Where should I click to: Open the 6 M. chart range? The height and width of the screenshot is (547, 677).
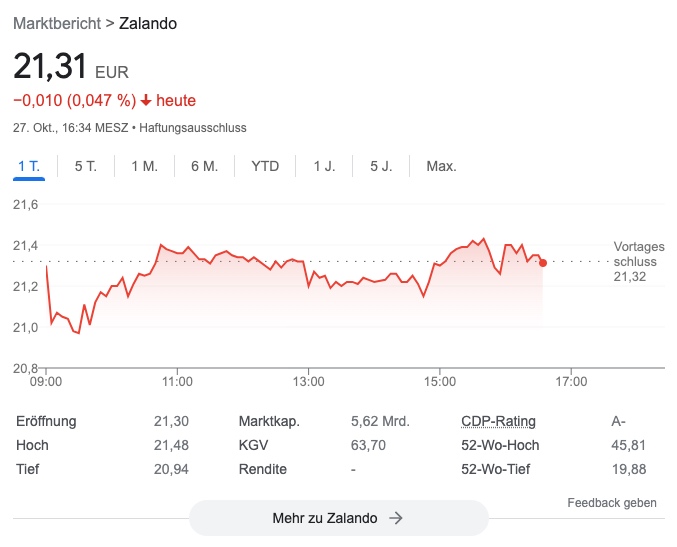[x=204, y=166]
